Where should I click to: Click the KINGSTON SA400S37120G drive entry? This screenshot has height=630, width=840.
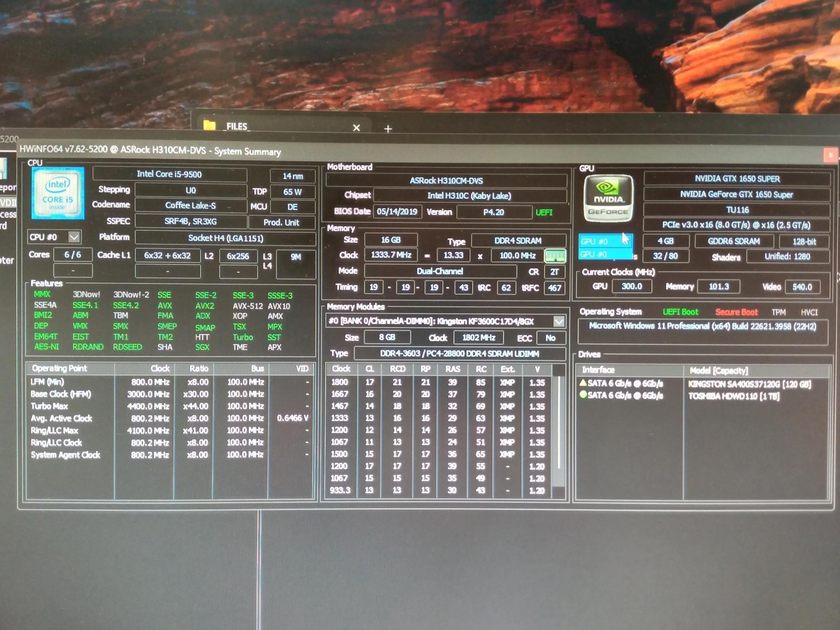pyautogui.click(x=749, y=384)
